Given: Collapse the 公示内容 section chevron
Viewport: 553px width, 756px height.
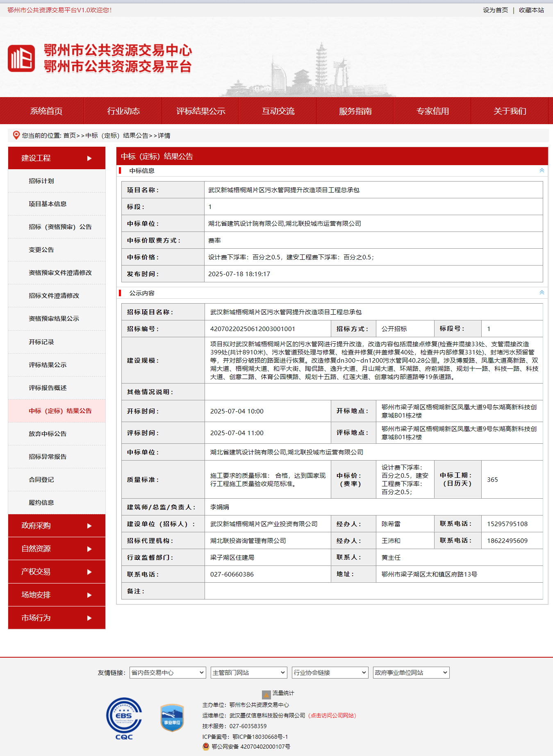Looking at the screenshot, I should click(x=542, y=293).
